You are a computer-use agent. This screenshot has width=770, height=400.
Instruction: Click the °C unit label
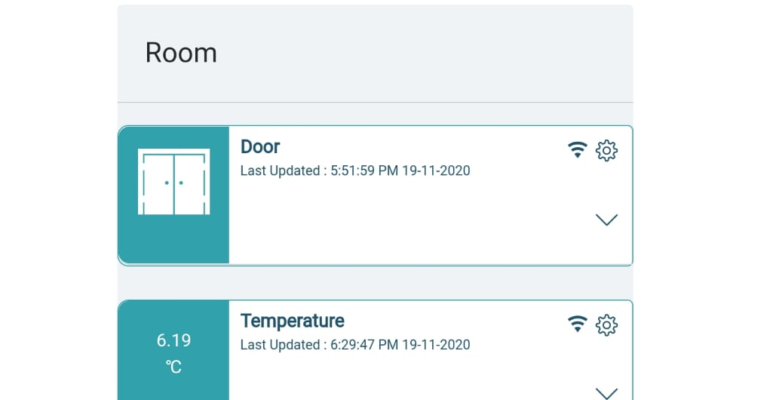174,367
